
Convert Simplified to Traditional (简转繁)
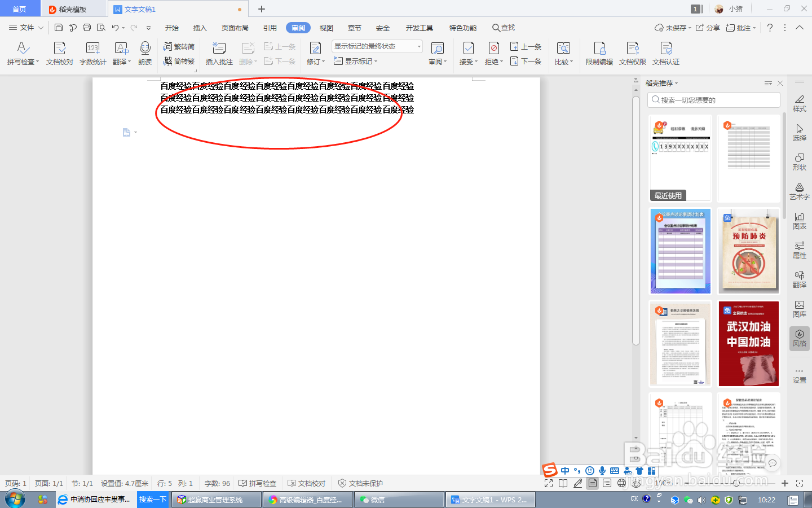click(x=179, y=61)
